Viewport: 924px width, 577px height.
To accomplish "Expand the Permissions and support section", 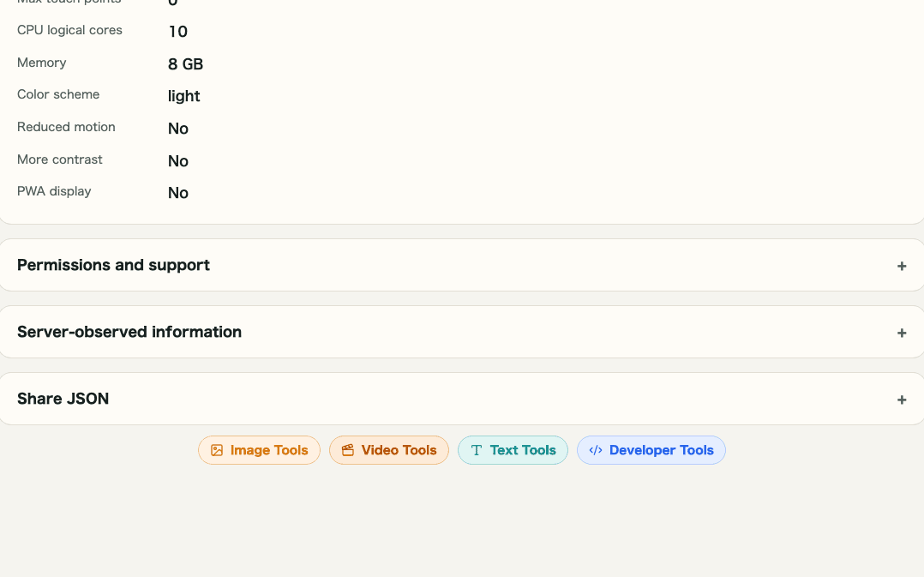I will pyautogui.click(x=462, y=265).
